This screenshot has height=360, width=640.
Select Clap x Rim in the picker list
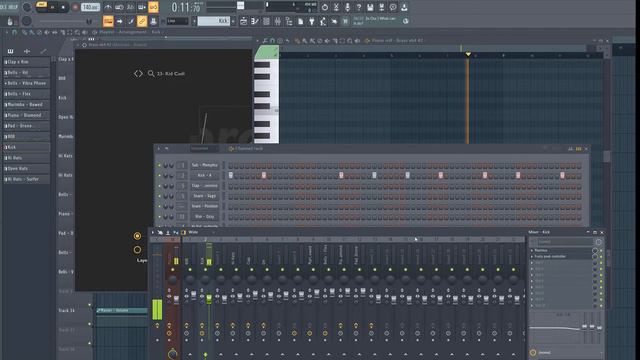[27, 62]
